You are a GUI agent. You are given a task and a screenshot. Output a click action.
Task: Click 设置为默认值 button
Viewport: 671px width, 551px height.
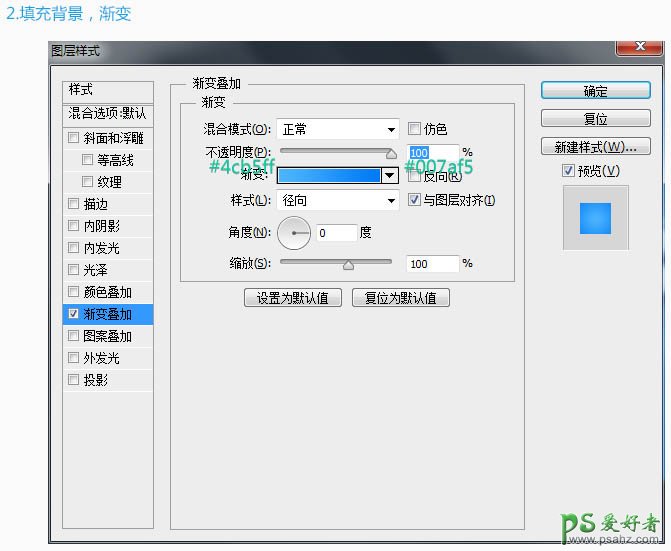[293, 298]
